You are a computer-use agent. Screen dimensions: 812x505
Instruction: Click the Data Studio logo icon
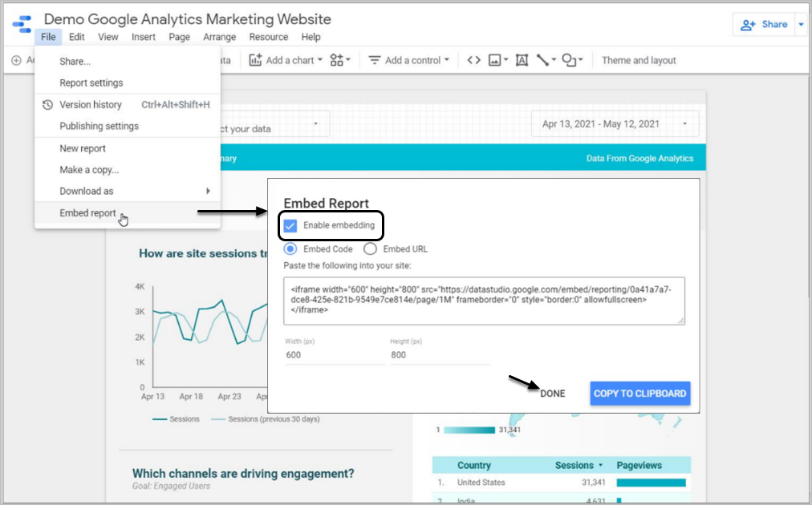[22, 25]
